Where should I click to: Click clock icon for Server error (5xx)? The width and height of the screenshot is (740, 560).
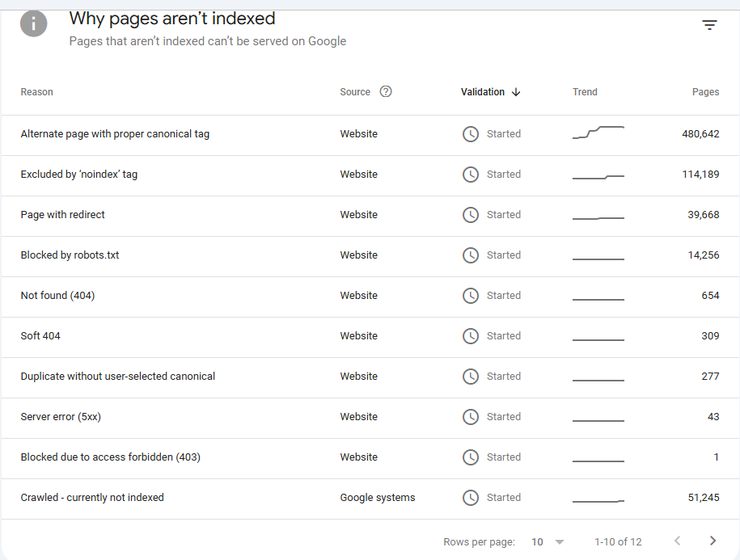[470, 417]
